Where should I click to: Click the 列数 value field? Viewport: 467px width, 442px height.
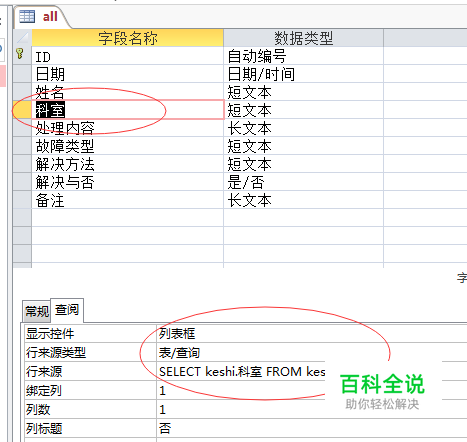pos(312,409)
